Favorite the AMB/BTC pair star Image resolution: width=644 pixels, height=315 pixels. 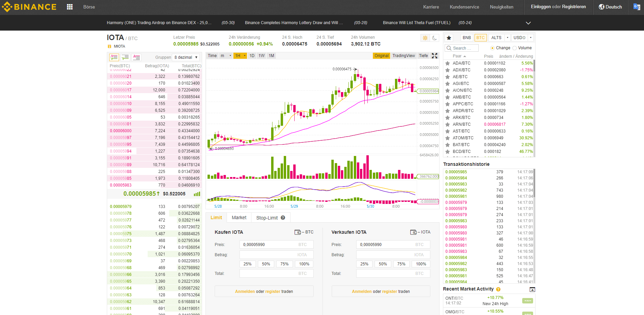pos(448,97)
